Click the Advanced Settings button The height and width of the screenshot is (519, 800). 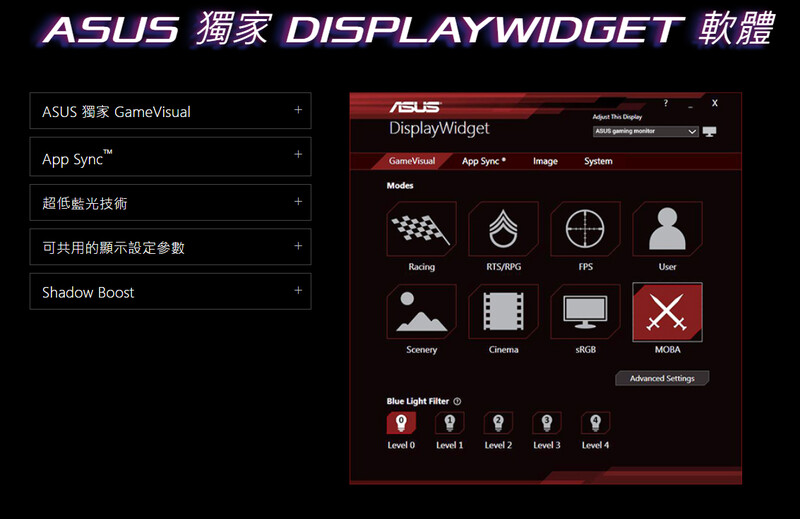[x=662, y=378]
